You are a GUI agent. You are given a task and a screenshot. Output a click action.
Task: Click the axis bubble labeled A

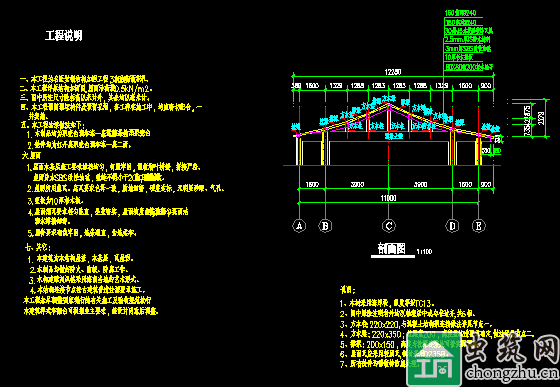click(x=299, y=226)
